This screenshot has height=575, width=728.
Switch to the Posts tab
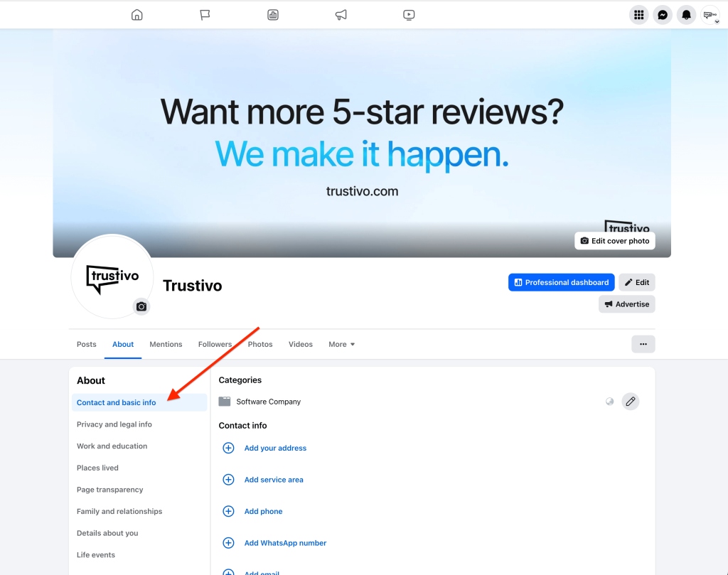(x=87, y=345)
